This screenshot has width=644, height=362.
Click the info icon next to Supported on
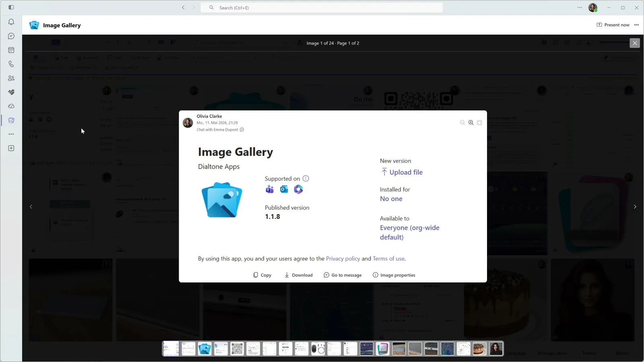tap(306, 179)
